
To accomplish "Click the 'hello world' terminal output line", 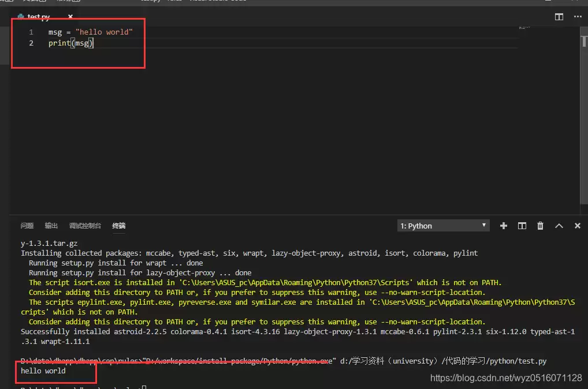I will tap(43, 371).
